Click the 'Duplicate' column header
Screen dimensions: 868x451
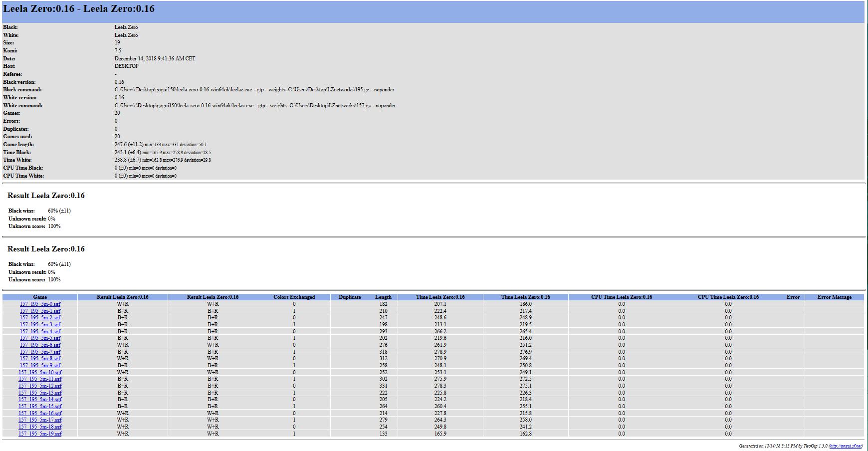350,297
